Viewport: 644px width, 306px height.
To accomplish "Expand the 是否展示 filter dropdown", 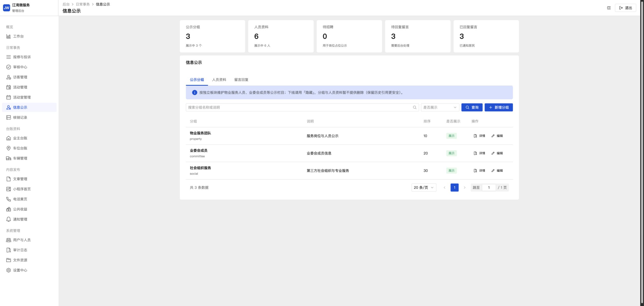I will pyautogui.click(x=440, y=107).
